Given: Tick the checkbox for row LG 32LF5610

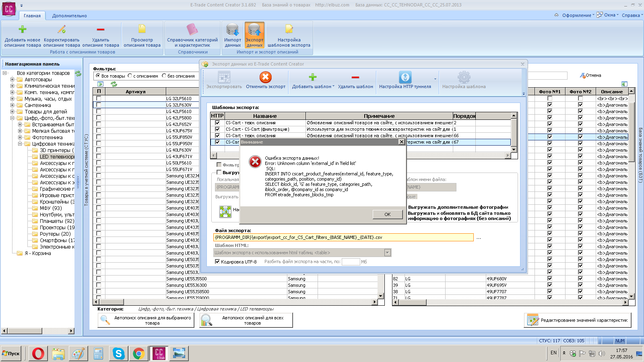Looking at the screenshot, I should (99, 98).
